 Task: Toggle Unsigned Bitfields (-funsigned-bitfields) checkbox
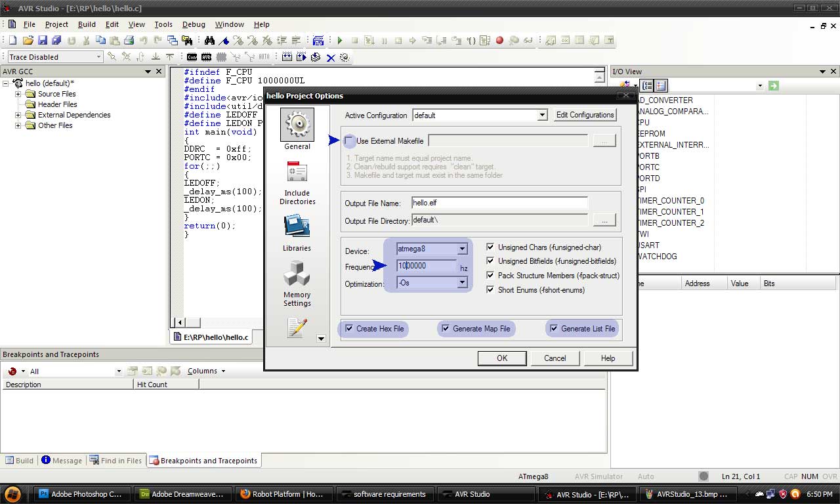click(490, 261)
